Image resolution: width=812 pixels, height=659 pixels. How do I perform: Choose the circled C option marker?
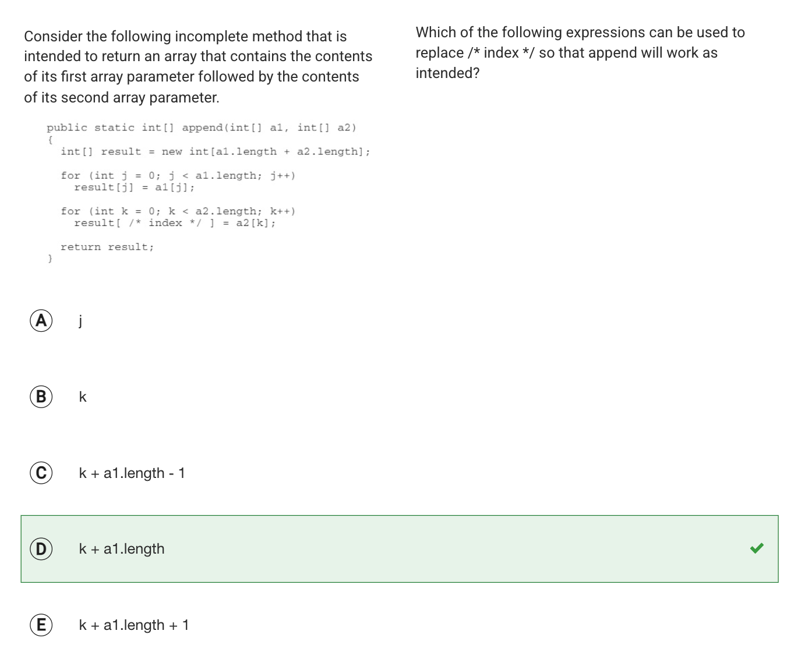(x=41, y=473)
